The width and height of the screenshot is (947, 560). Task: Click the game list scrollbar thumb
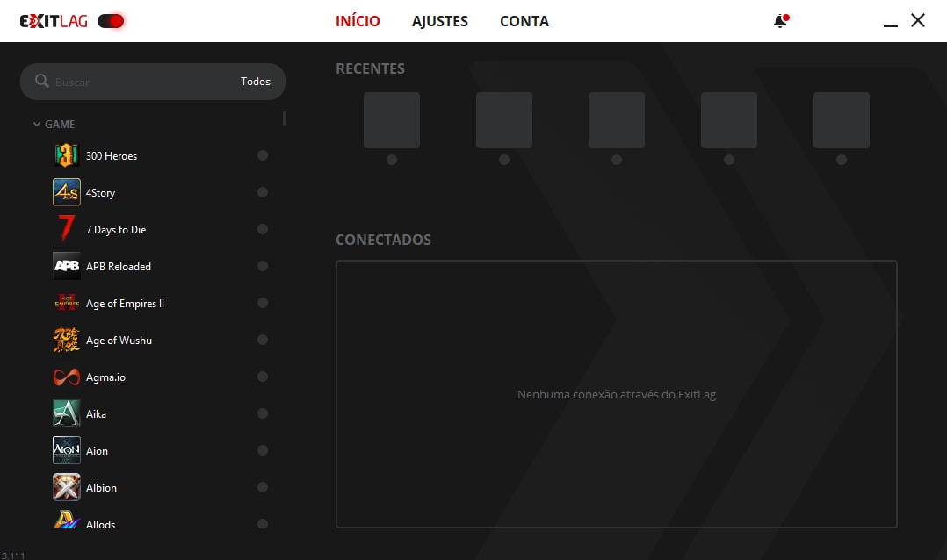[x=285, y=118]
